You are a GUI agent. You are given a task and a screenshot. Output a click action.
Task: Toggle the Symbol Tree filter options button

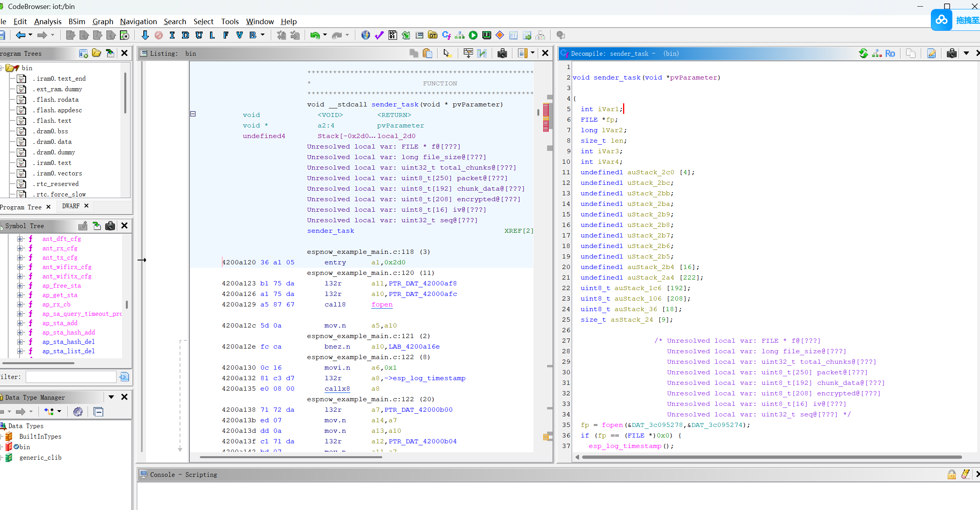(124, 377)
